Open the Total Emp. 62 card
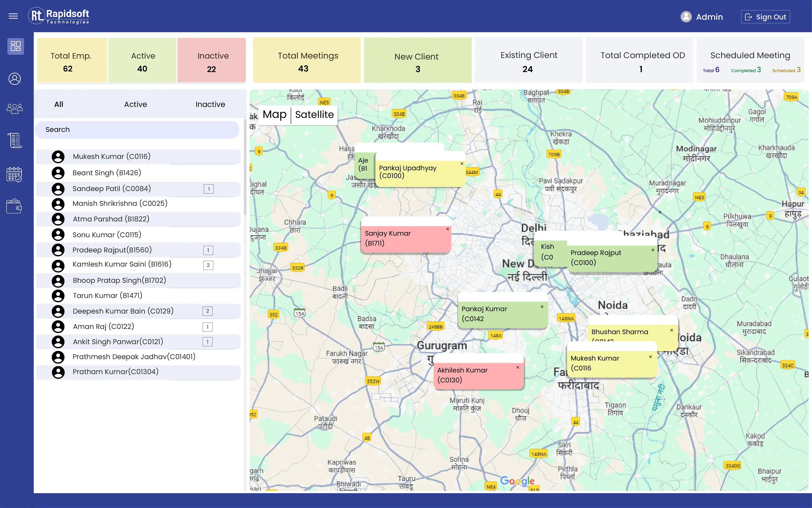Screen dimensions: 812x508 point(72,60)
